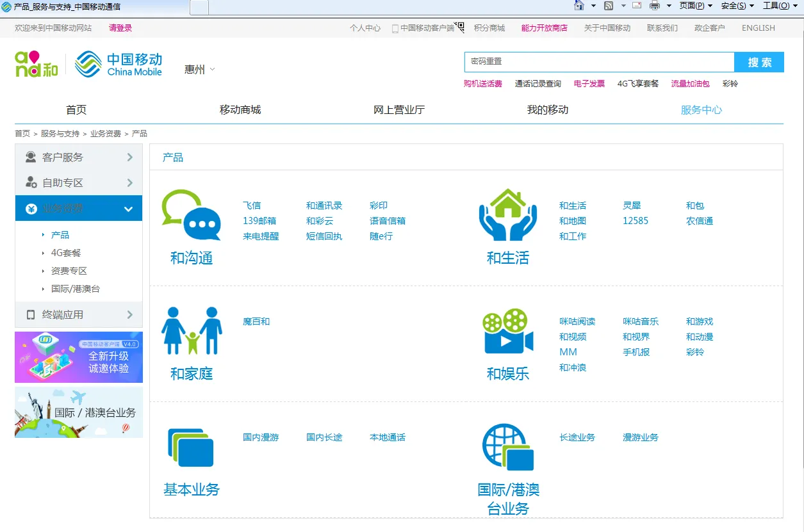Viewport: 804px width, 532px height.
Task: Click the 和家庭 family icon
Action: pyautogui.click(x=191, y=330)
